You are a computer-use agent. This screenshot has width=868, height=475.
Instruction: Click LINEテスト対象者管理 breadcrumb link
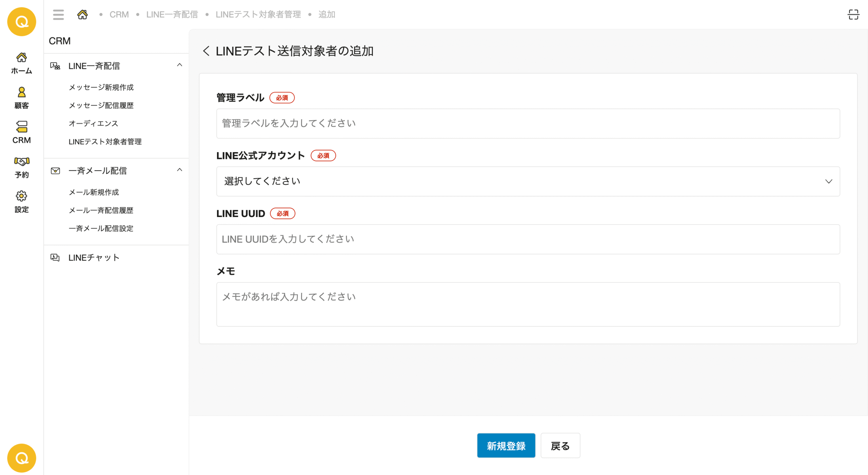pyautogui.click(x=258, y=15)
